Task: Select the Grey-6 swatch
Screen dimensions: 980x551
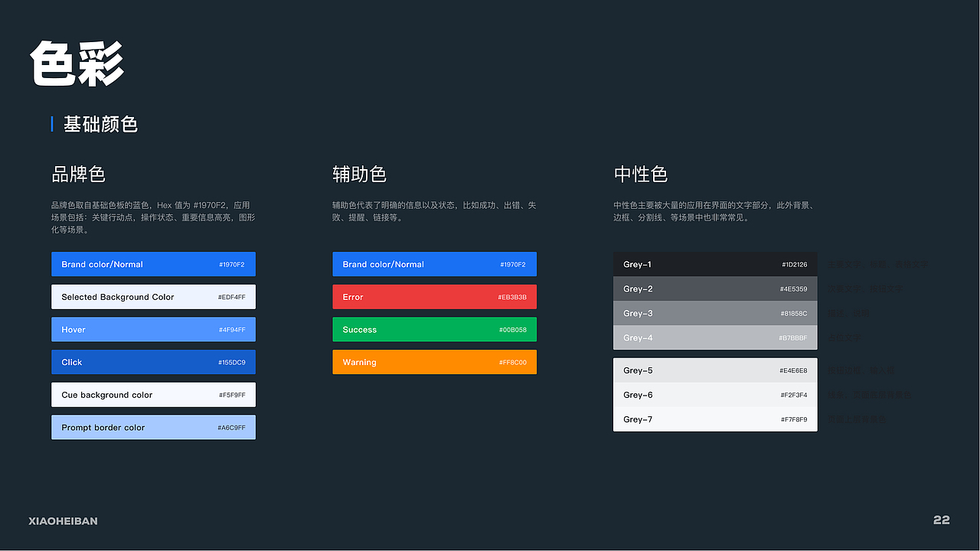Action: pyautogui.click(x=715, y=395)
